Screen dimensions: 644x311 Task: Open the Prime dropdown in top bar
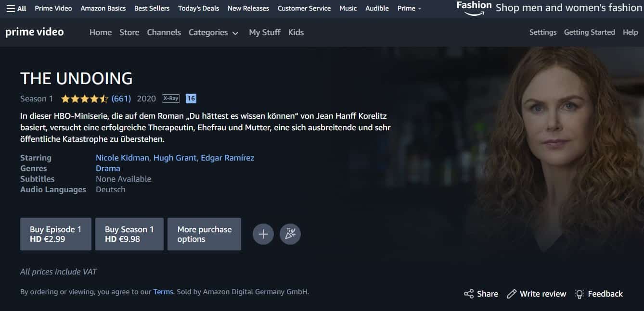409,8
